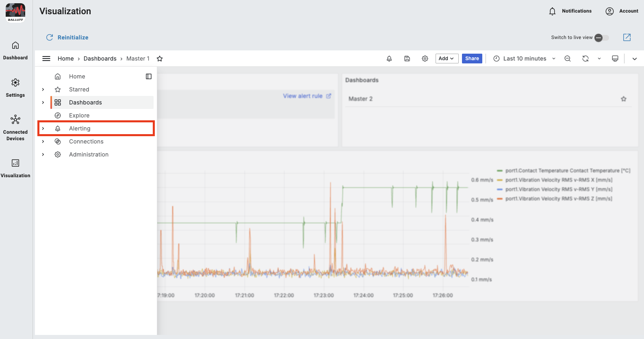This screenshot has width=644, height=339.
Task: Click the zoom out time range icon
Action: pos(567,59)
